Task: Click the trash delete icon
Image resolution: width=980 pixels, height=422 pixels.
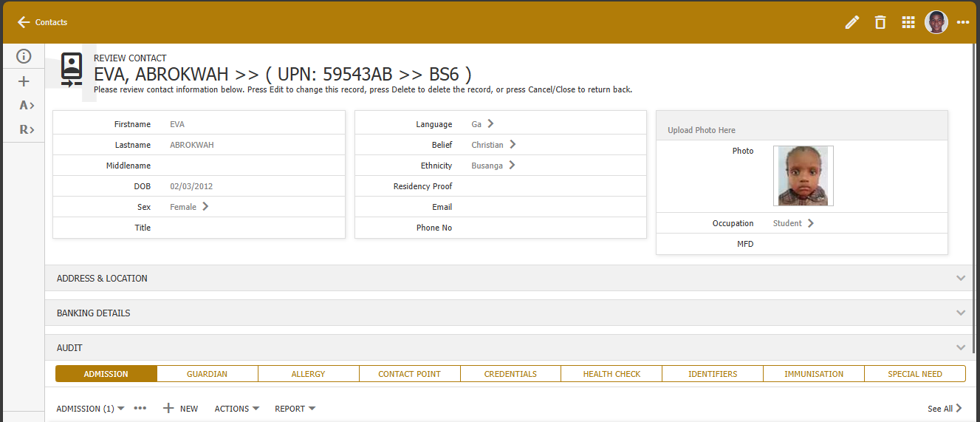Action: pos(880,22)
